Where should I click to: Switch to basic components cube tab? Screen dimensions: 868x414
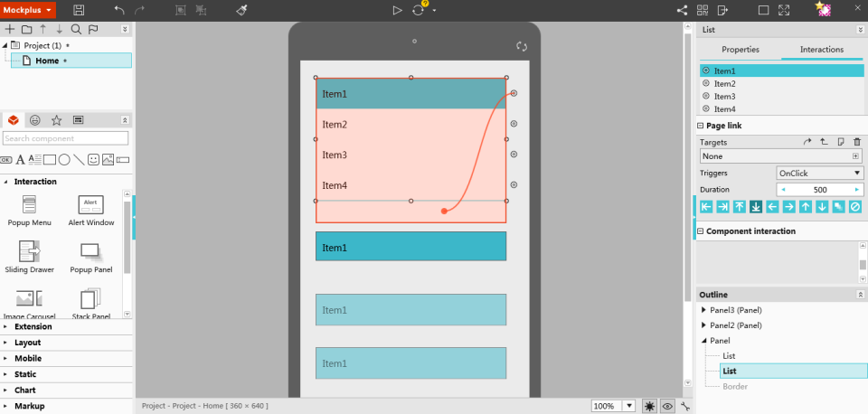(14, 120)
